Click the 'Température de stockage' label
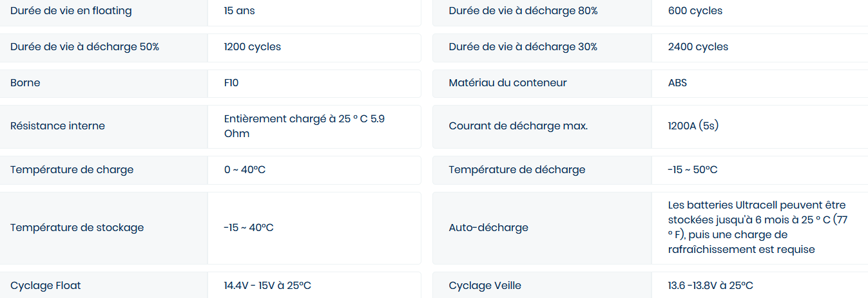The image size is (868, 298). (77, 228)
